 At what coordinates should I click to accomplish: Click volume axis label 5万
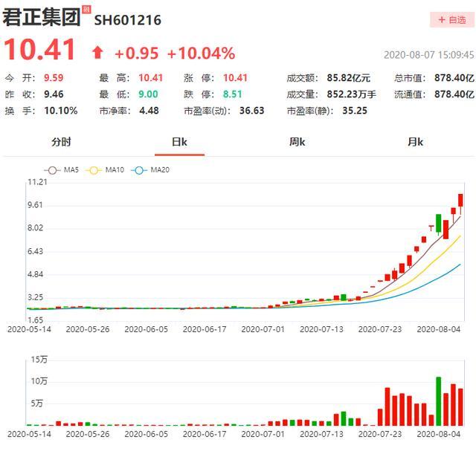tap(36, 403)
